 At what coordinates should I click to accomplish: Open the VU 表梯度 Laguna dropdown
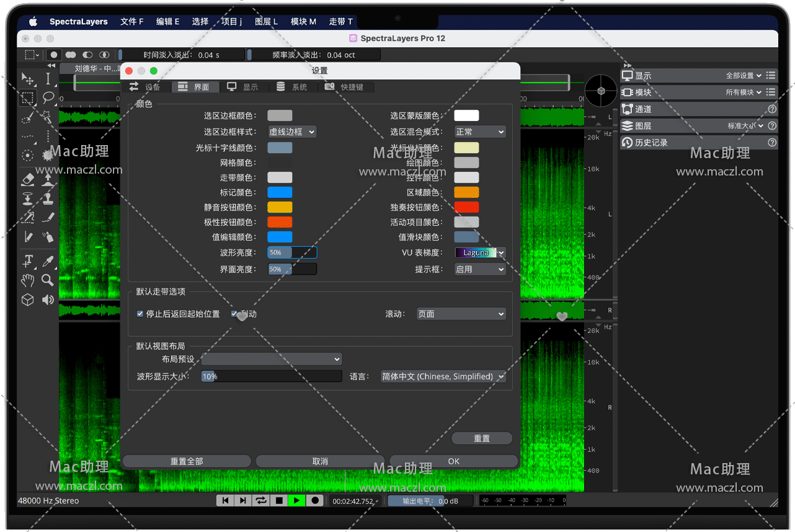480,253
